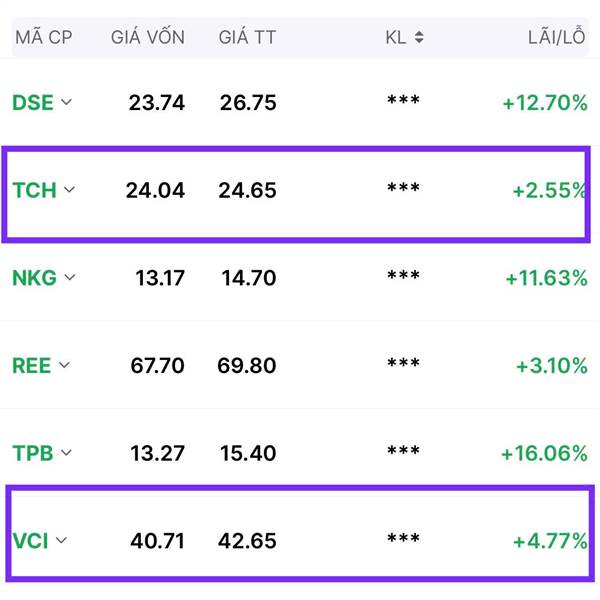Open the TCH stock ticker

(34, 190)
